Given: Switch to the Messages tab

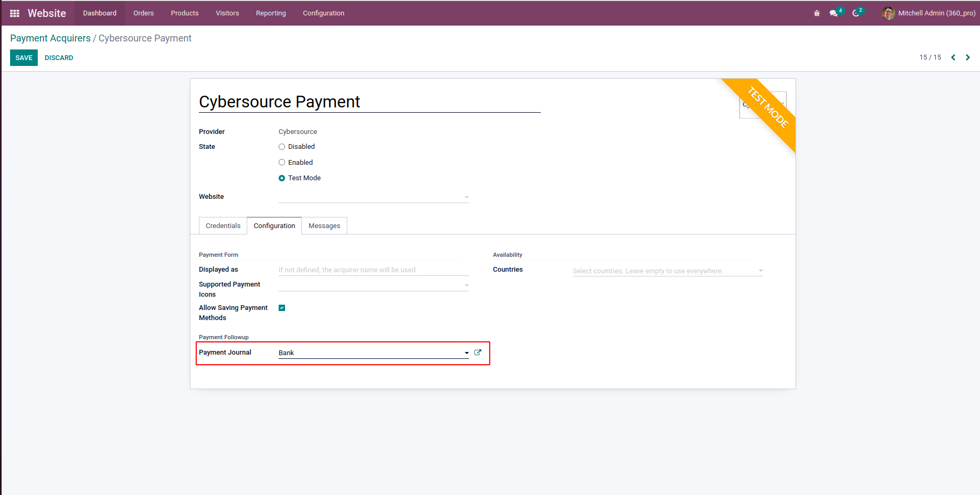Looking at the screenshot, I should [324, 226].
